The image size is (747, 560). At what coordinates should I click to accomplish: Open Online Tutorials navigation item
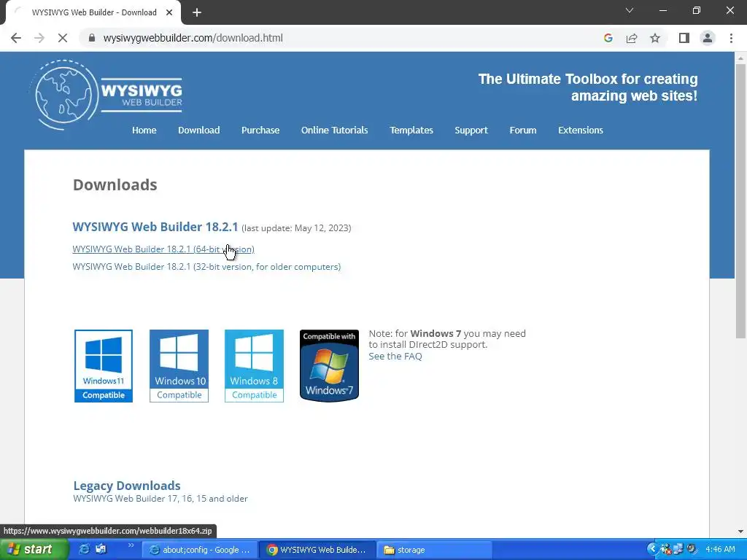(334, 130)
